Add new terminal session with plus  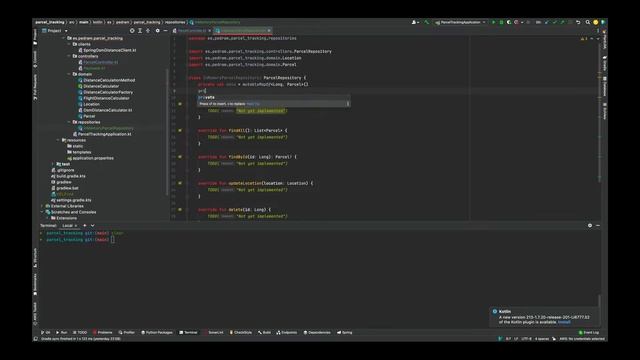click(85, 226)
